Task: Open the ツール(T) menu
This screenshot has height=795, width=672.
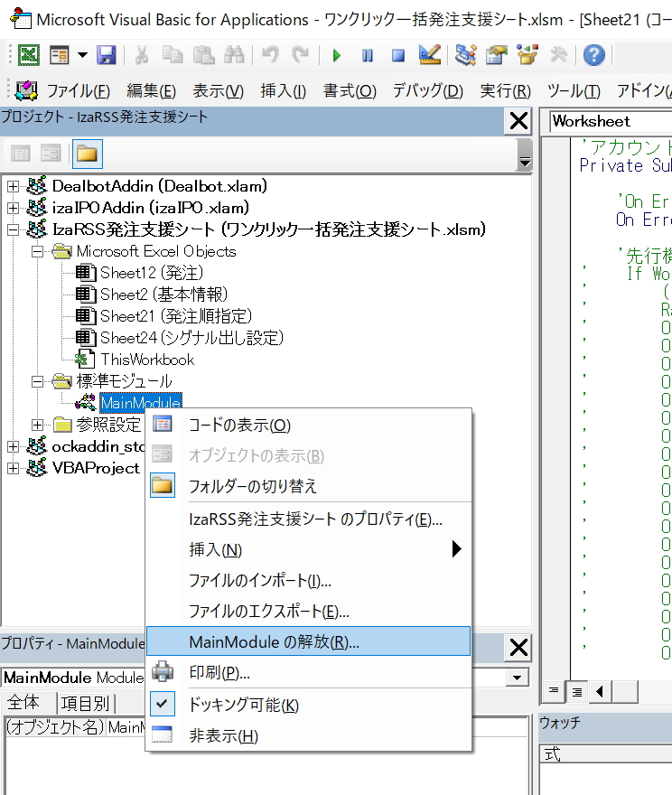Action: click(x=574, y=91)
